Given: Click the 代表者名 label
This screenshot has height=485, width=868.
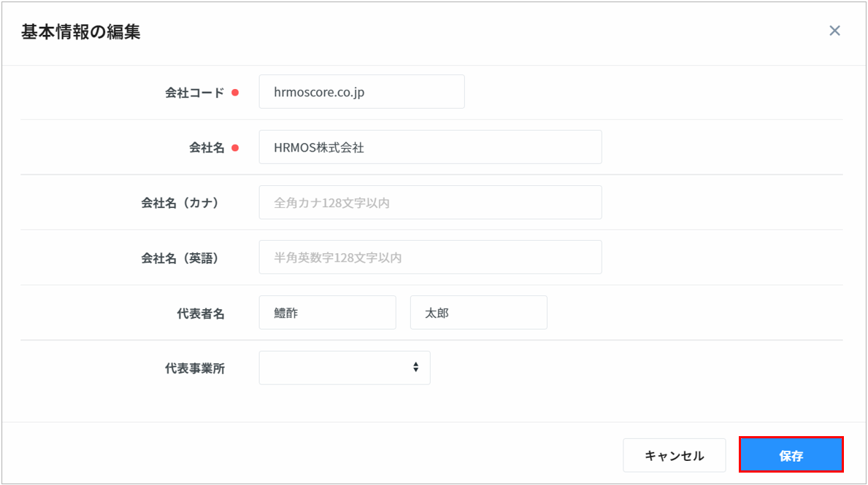Looking at the screenshot, I should click(x=201, y=314).
